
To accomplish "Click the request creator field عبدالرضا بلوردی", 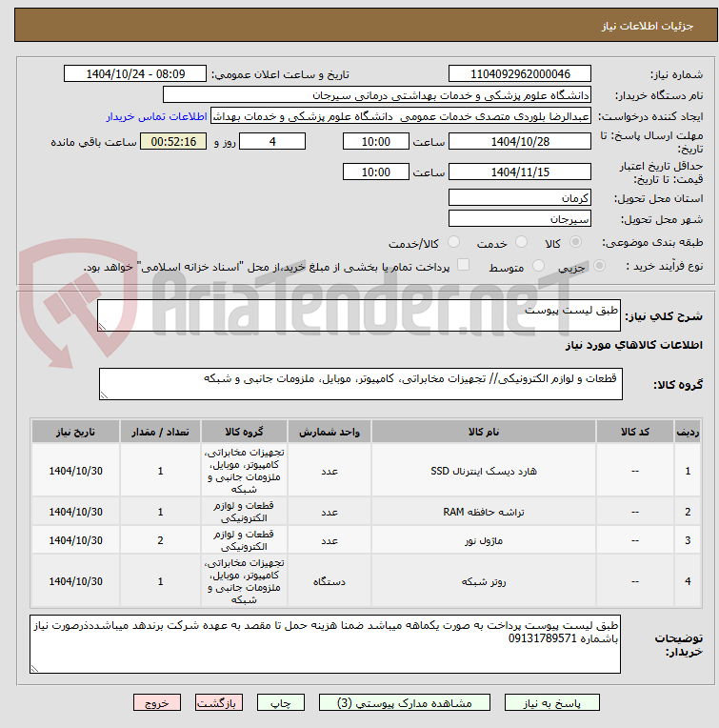I will [401, 116].
